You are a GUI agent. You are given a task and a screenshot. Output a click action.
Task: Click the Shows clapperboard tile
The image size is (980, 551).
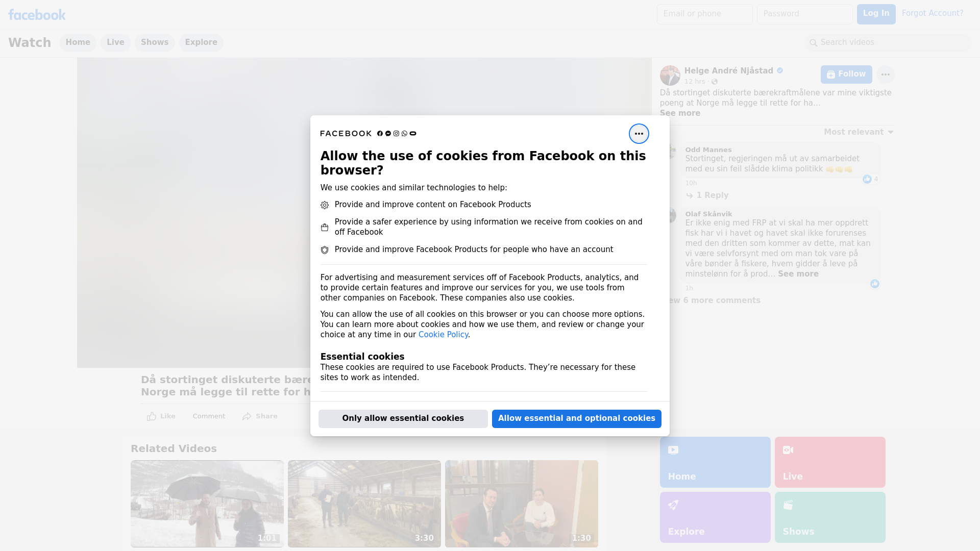[x=829, y=517]
